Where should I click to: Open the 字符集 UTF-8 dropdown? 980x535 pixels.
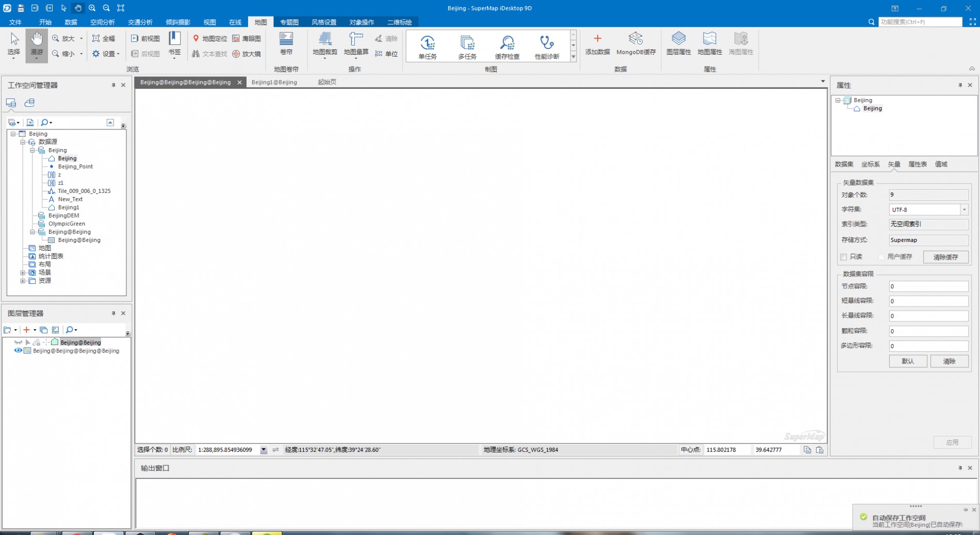(x=964, y=209)
